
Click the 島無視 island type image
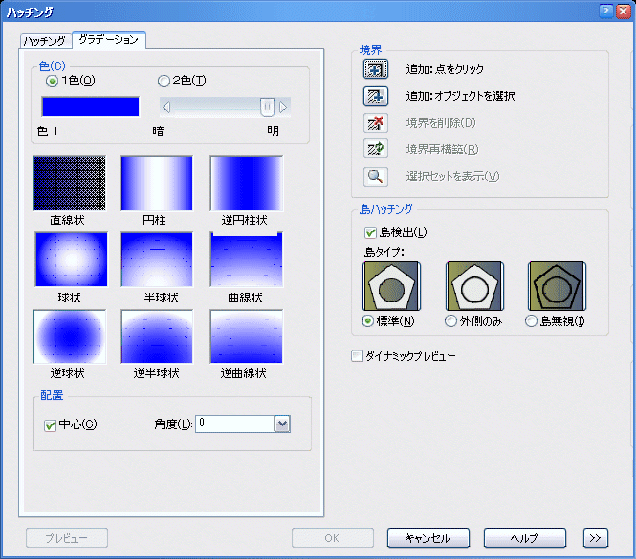point(557,286)
